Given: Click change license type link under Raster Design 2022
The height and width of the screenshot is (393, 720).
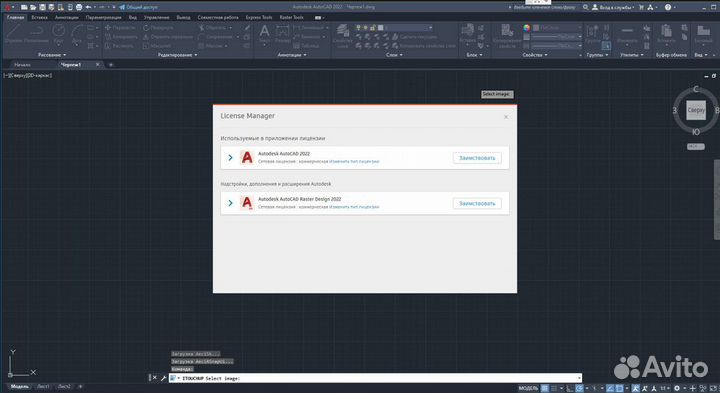Looking at the screenshot, I should 354,207.
